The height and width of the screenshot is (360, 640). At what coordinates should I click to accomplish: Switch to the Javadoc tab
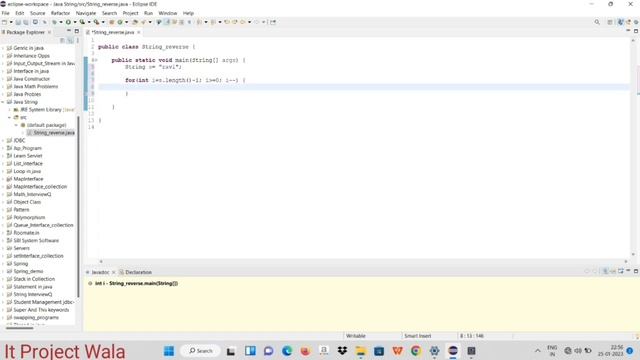pyautogui.click(x=100, y=272)
